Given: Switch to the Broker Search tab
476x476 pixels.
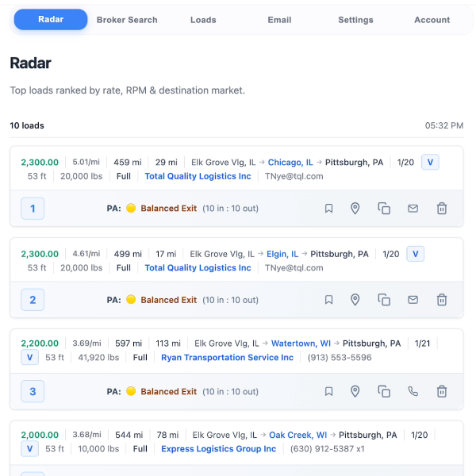Looking at the screenshot, I should [x=127, y=20].
